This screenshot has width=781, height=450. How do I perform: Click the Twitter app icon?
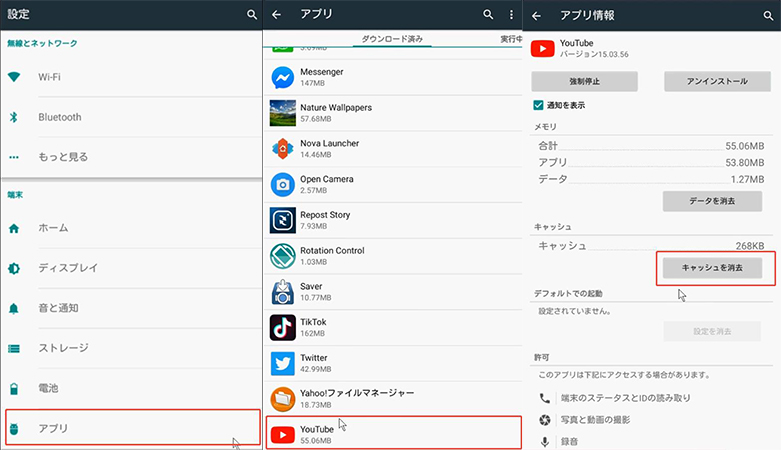(x=282, y=363)
